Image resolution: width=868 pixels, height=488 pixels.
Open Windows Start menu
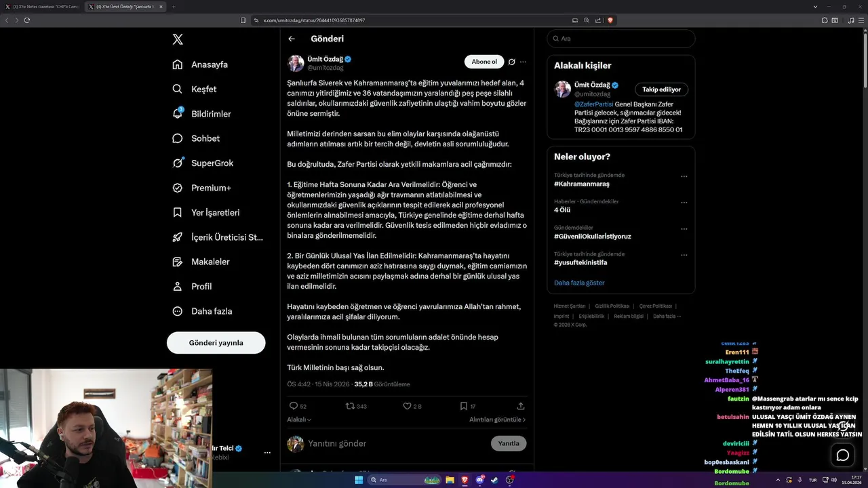pyautogui.click(x=359, y=480)
